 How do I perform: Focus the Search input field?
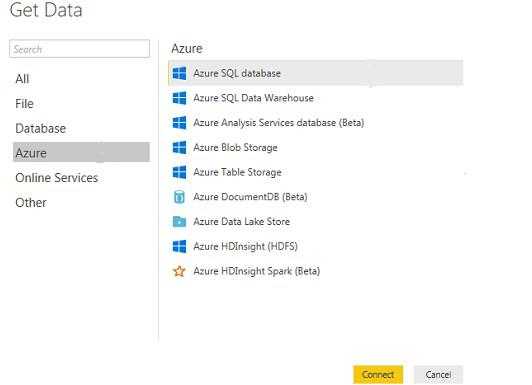point(79,49)
